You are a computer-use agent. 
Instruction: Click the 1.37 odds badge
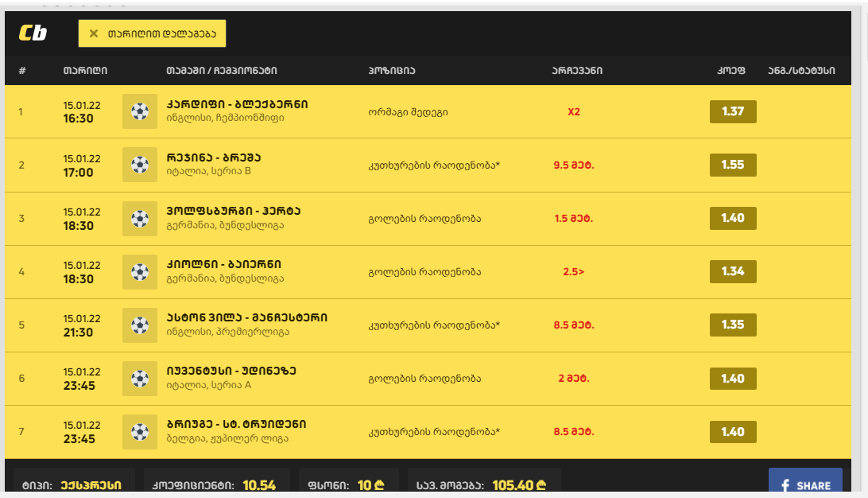(x=733, y=111)
